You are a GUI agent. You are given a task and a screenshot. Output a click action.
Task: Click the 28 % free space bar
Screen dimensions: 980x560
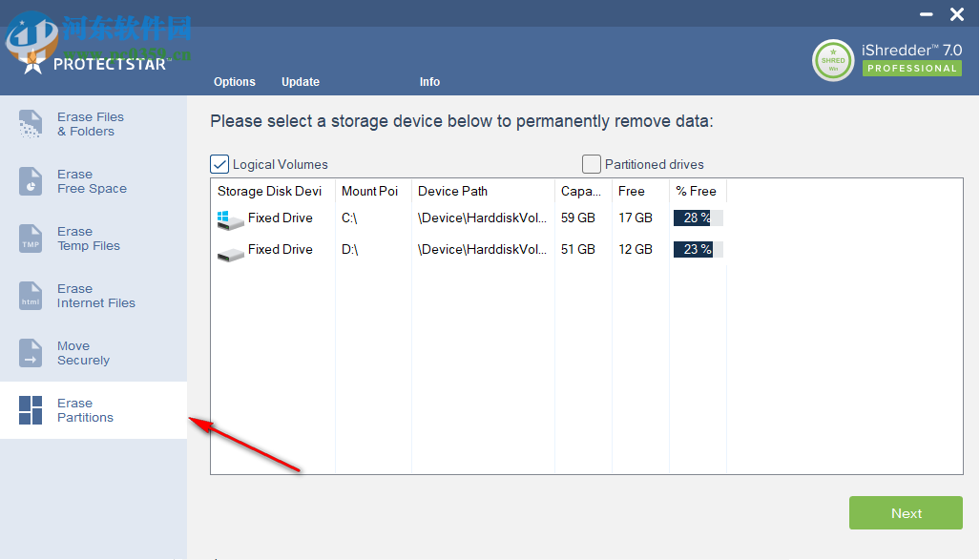coord(698,218)
